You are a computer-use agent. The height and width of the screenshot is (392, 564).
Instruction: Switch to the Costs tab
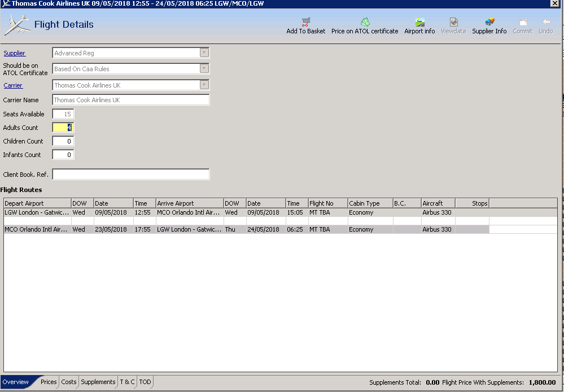(x=69, y=382)
